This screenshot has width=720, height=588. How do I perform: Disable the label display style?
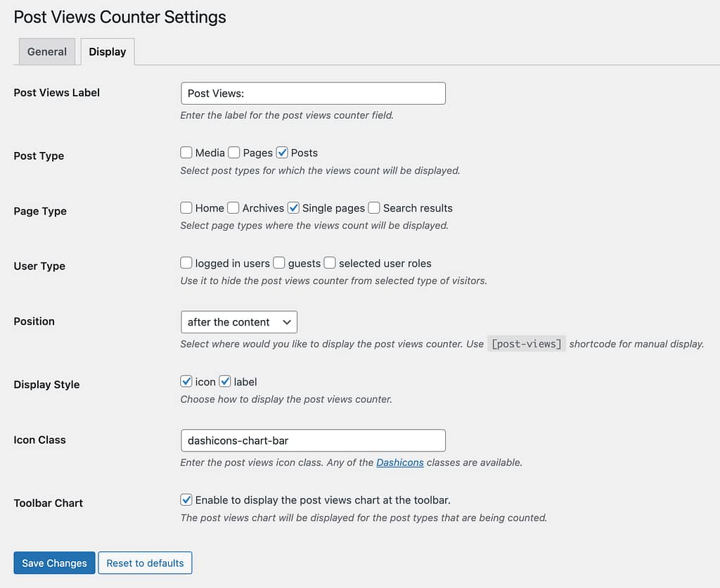[224, 381]
